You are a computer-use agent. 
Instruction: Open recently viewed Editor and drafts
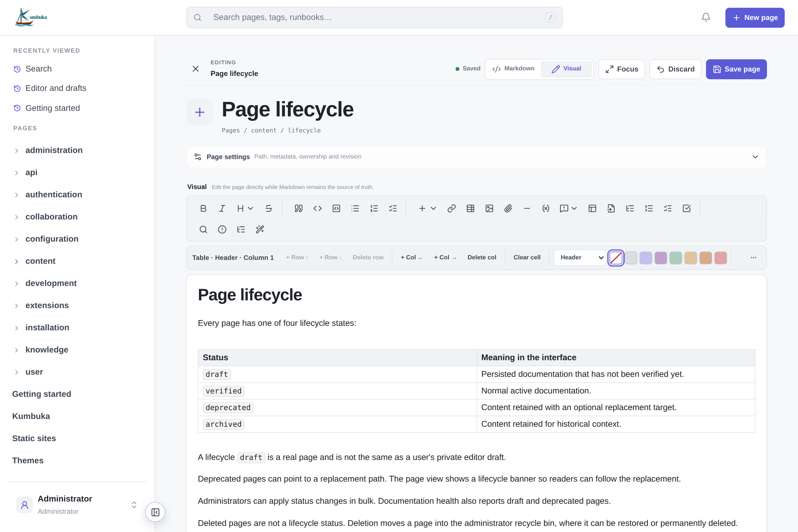tap(56, 88)
